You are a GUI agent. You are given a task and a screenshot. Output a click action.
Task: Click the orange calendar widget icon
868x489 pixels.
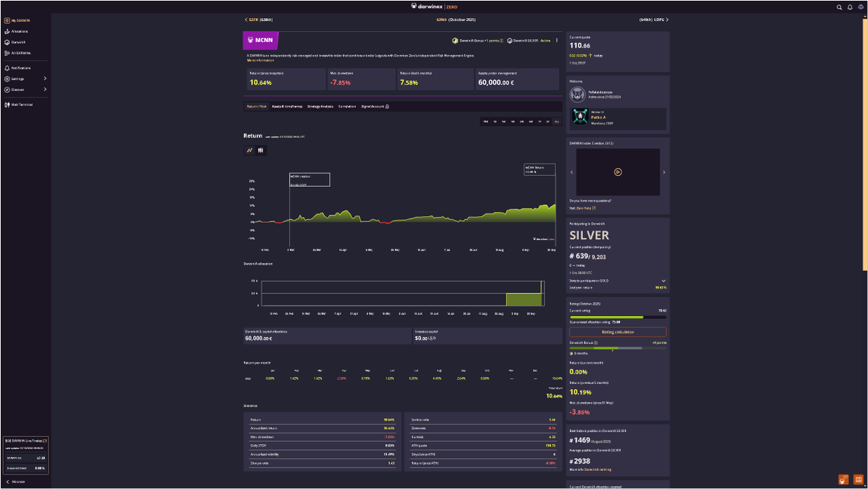pos(858,479)
